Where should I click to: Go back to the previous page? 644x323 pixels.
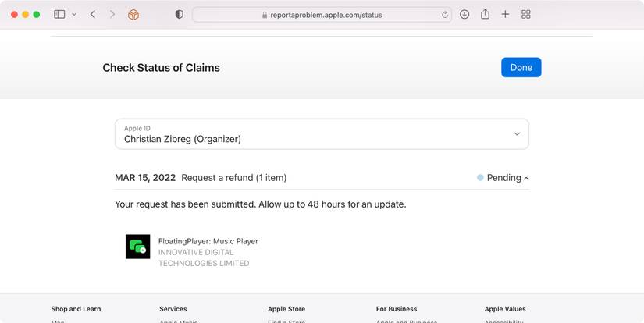point(93,15)
